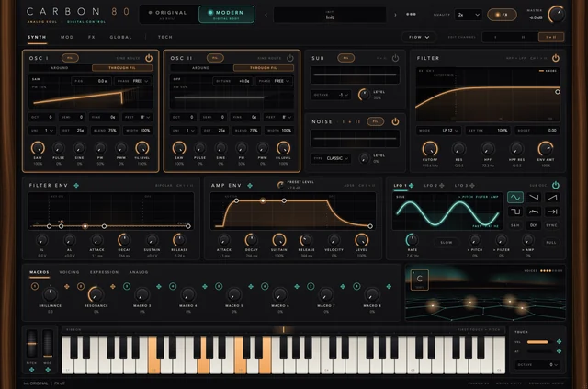Open filter mode LP 12 dropdown
Viewport: 588px width, 389px height.
pos(439,131)
